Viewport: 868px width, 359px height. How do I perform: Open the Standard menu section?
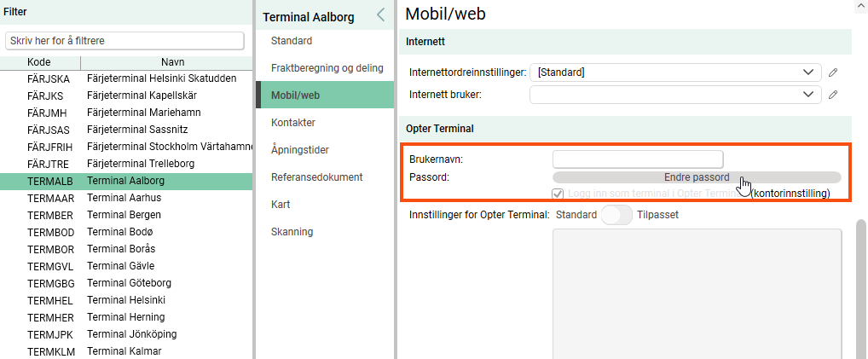(x=292, y=41)
